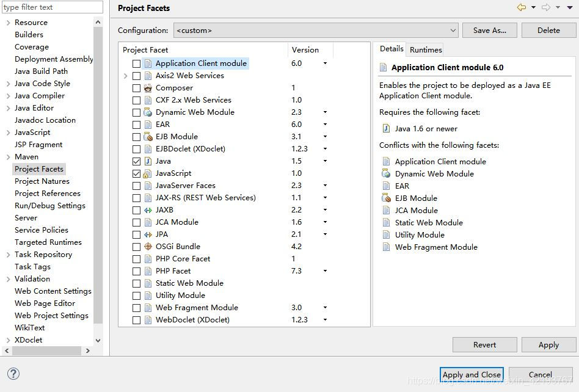This screenshot has width=579, height=392.
Task: Click the EJB Module facet icon
Action: click(147, 137)
